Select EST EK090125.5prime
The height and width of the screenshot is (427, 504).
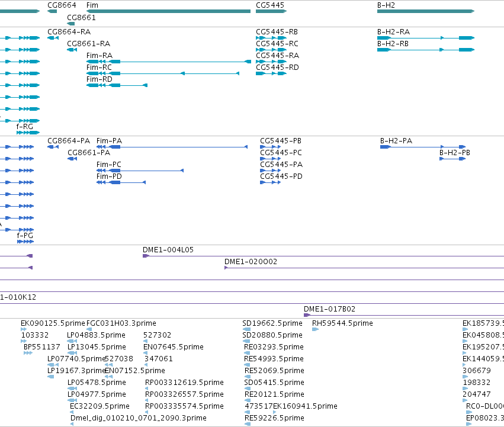tap(53, 323)
